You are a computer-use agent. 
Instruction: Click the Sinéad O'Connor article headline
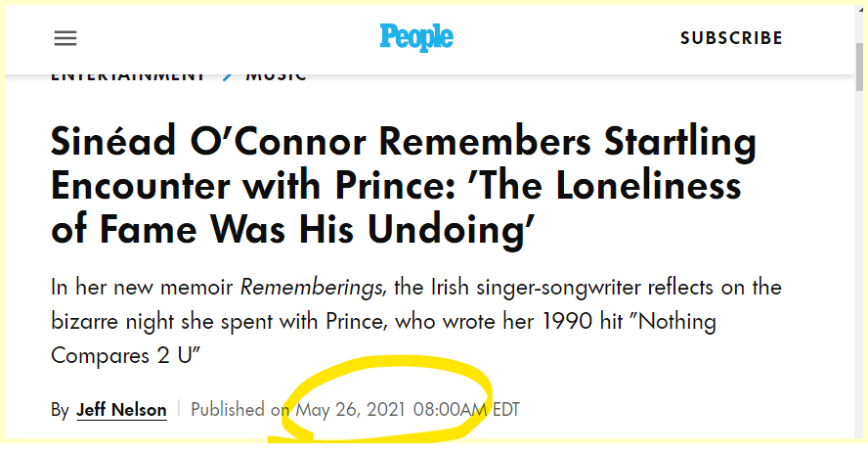point(403,185)
